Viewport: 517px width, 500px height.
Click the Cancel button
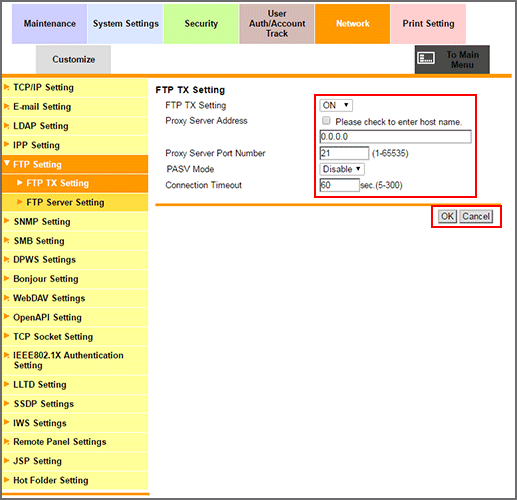pos(476,216)
